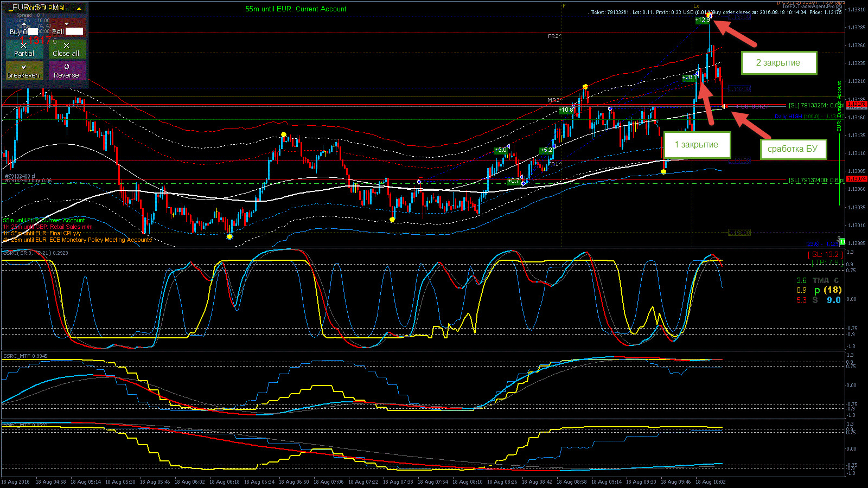
Task: Click the top green EUR Current Account countdown
Action: coord(296,9)
